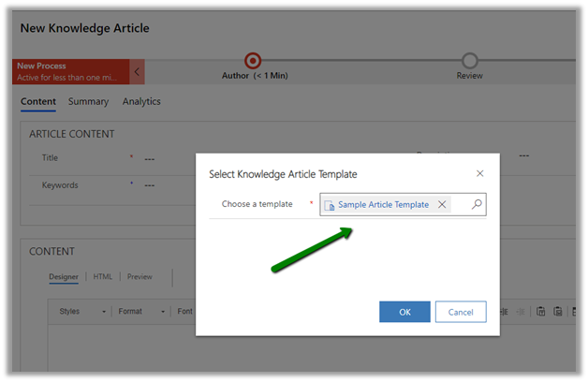Select the Review stage circle

point(470,61)
